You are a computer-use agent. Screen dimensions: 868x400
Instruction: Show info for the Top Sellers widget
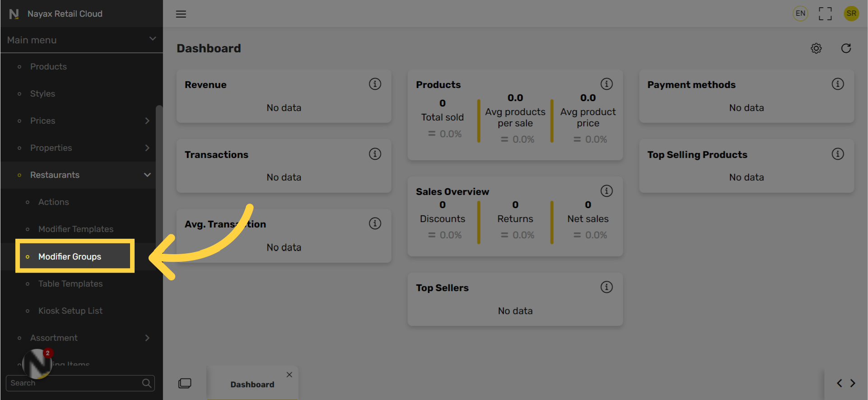[x=607, y=287]
